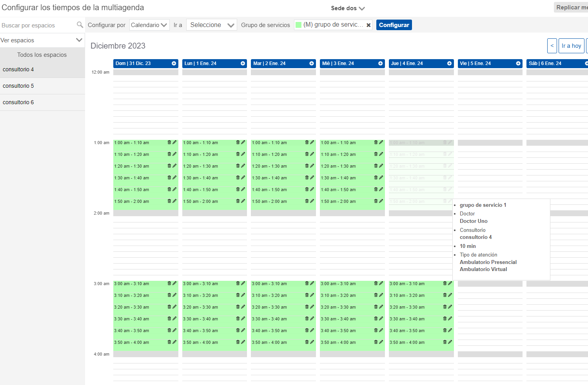
Task: Edit Monday 1:20 am - 1:30 am slot
Action: [x=243, y=166]
